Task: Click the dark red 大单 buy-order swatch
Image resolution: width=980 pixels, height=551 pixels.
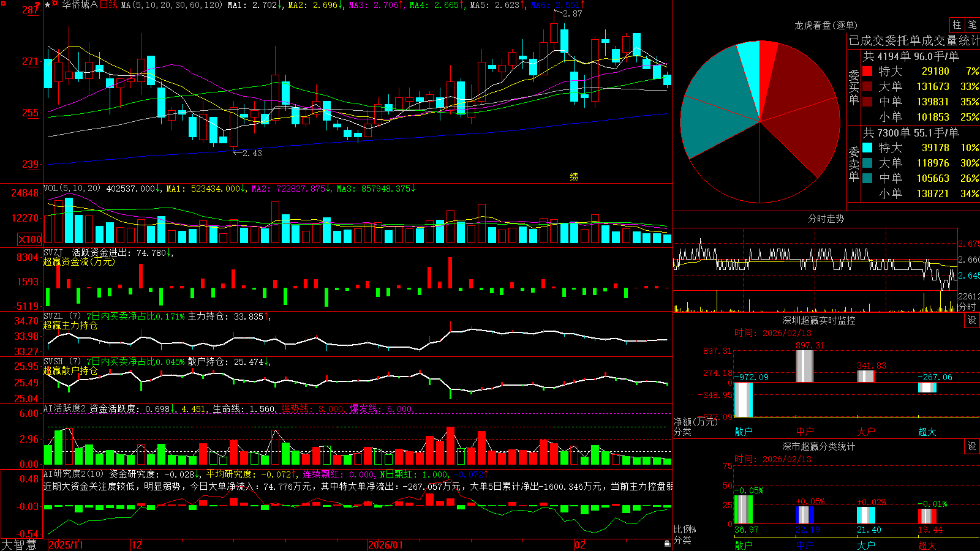Action: (867, 86)
